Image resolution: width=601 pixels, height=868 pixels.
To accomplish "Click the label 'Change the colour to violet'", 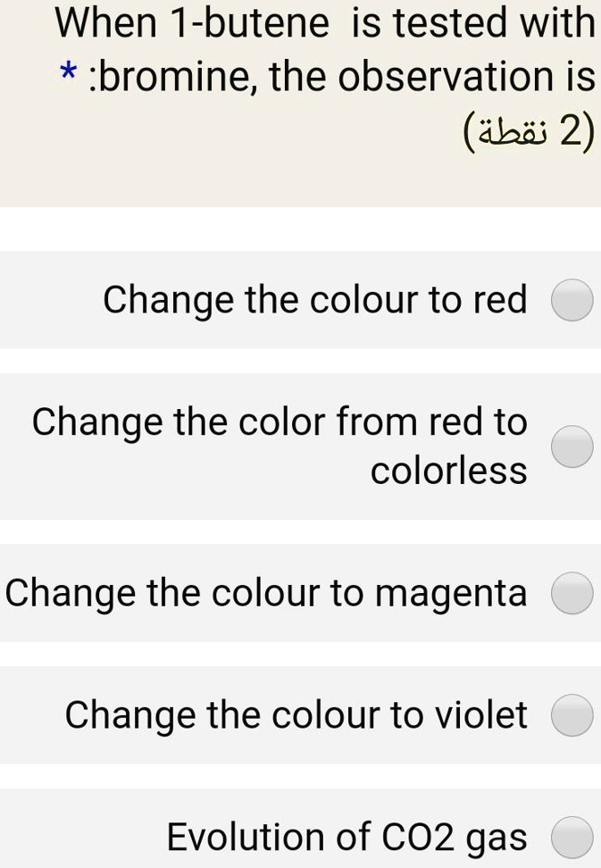I will (295, 714).
